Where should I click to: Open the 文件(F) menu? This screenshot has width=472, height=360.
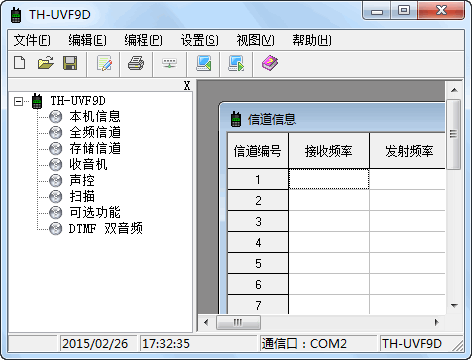coord(32,40)
